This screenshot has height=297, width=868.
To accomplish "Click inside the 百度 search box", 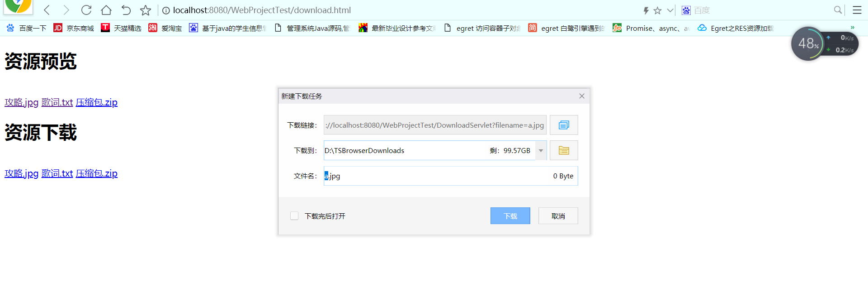I will click(762, 10).
